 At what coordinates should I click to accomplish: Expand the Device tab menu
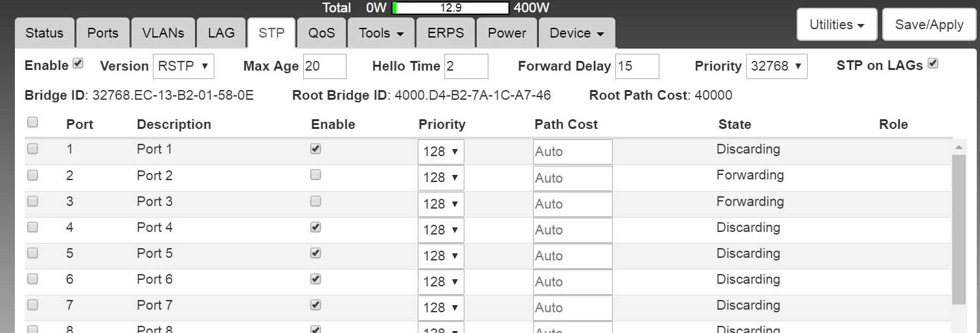coord(576,33)
